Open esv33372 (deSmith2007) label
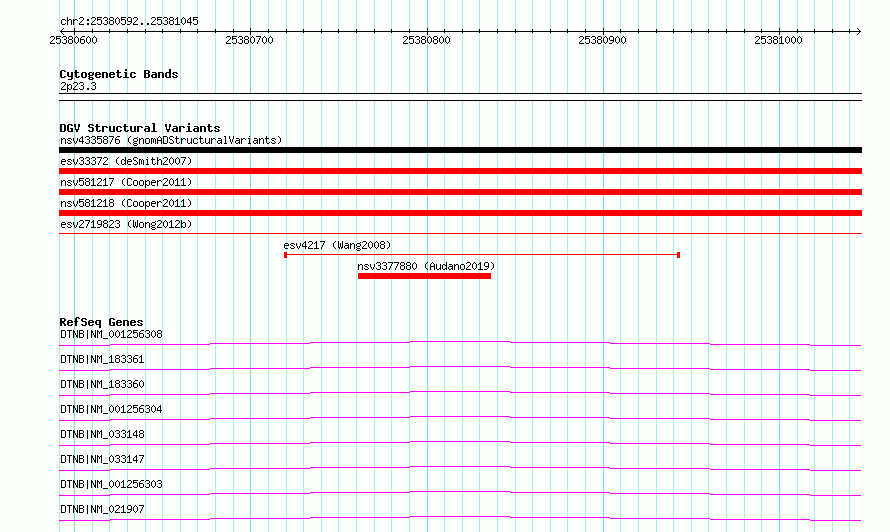890x532 pixels. click(126, 161)
